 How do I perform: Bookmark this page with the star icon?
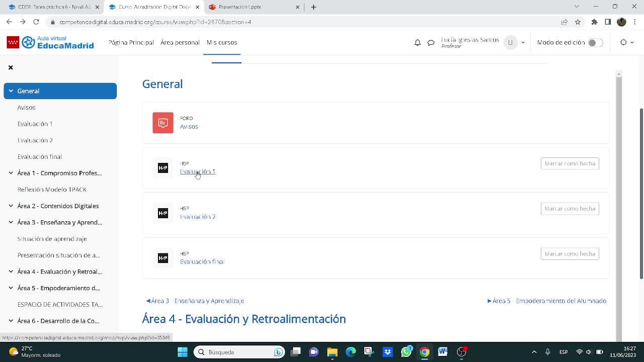[578, 22]
